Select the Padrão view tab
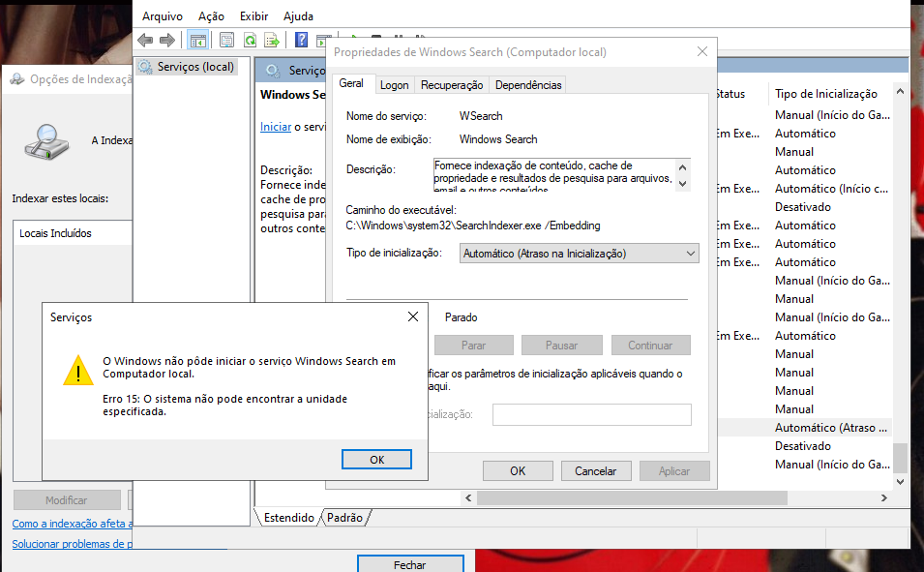The height and width of the screenshot is (572, 924). click(344, 518)
